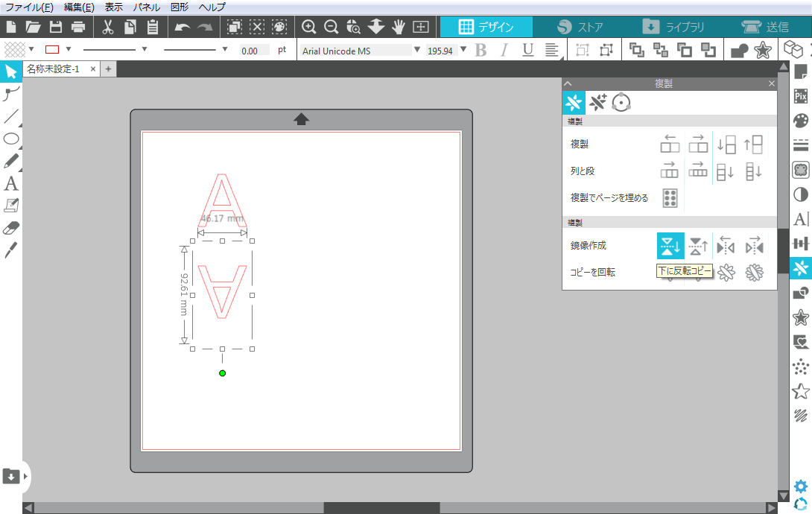Open the red line color swatch
Screen dimensions: 812x514
tap(52, 50)
